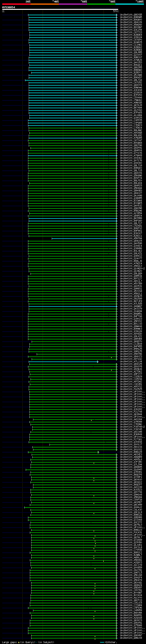Click the UniRef100_Q00VJ7 label
146x644 pixels.
click(131, 444)
